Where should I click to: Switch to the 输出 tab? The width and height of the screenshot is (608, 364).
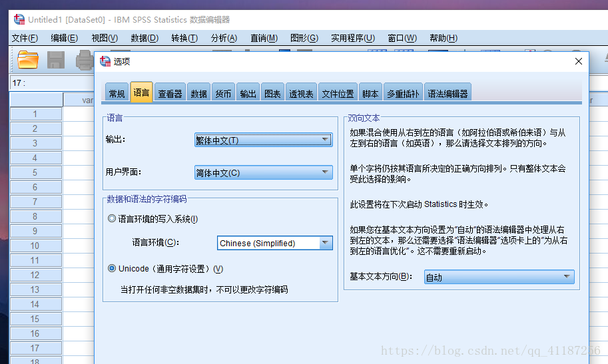coord(248,93)
